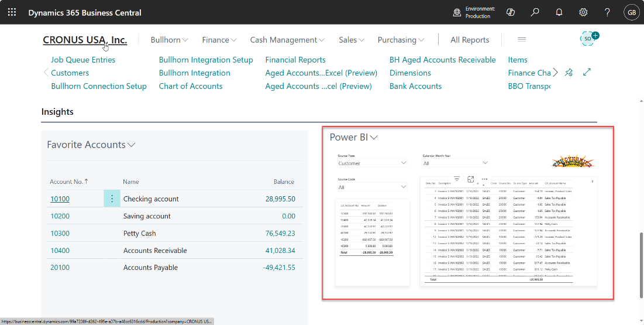
Task: Click Checking account balance 28,995.50
Action: point(280,199)
